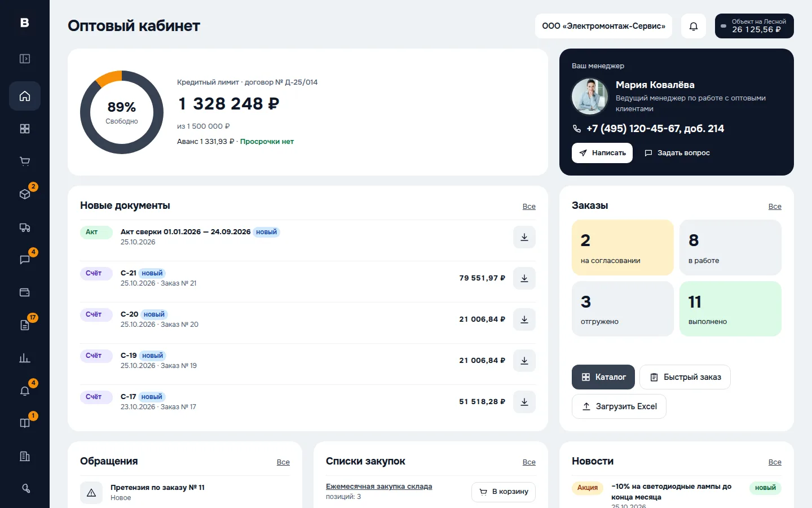Open the home dashboard icon in sidebar
Image resolution: width=812 pixels, height=508 pixels.
tap(25, 96)
